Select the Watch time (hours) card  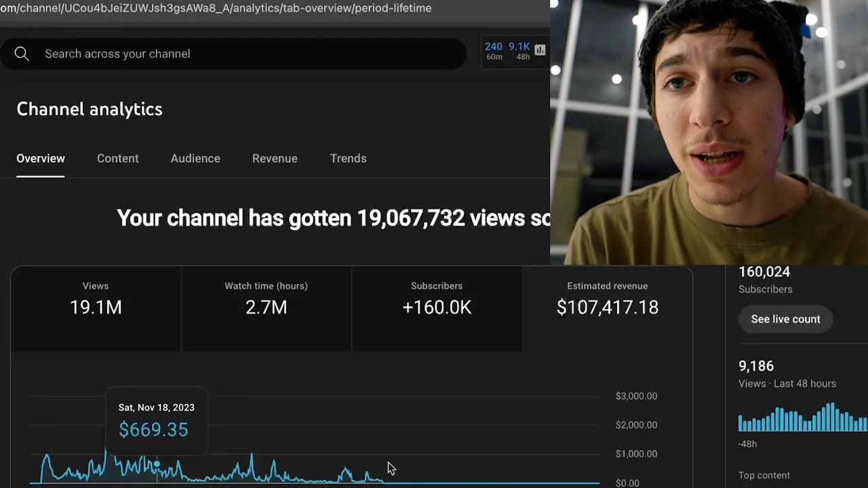tap(267, 308)
